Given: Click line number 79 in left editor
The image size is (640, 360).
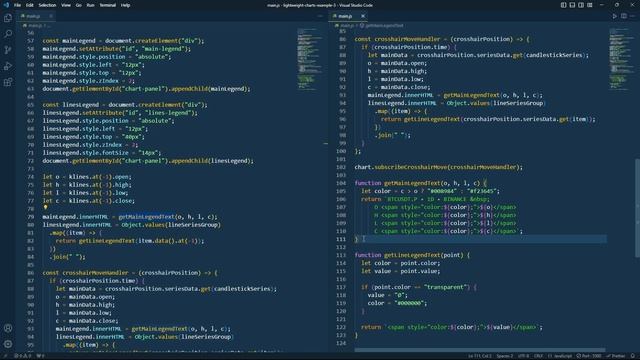Looking at the screenshot, I should click(31, 217).
